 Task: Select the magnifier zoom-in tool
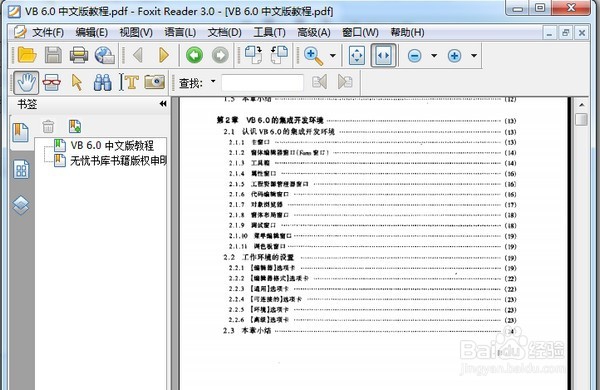pos(313,56)
